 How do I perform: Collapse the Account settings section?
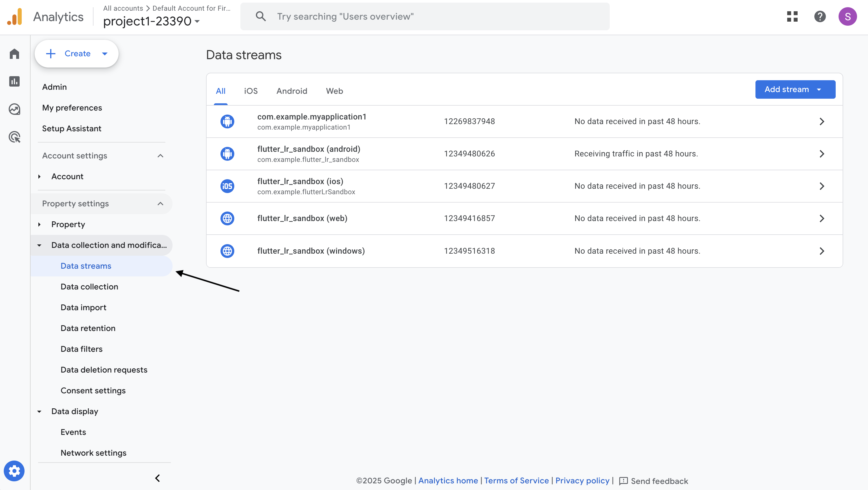pos(160,155)
